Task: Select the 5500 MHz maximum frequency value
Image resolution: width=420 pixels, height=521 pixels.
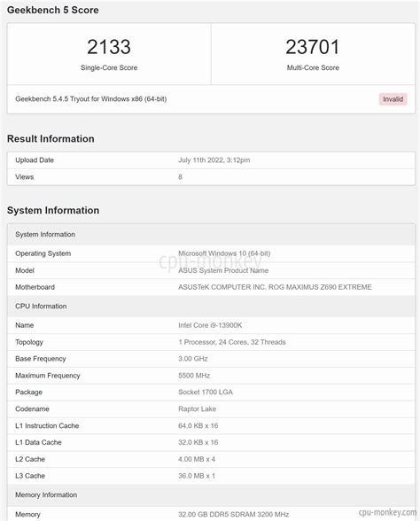Action: coord(194,376)
